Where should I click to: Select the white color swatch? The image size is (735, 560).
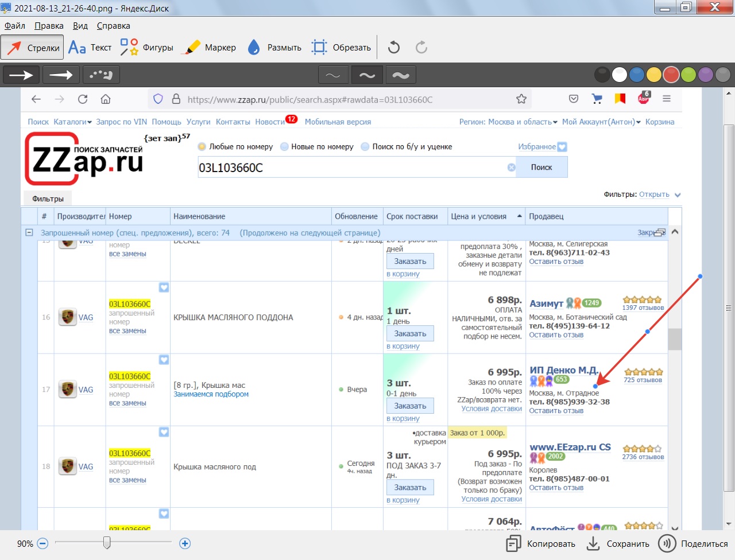tap(620, 75)
